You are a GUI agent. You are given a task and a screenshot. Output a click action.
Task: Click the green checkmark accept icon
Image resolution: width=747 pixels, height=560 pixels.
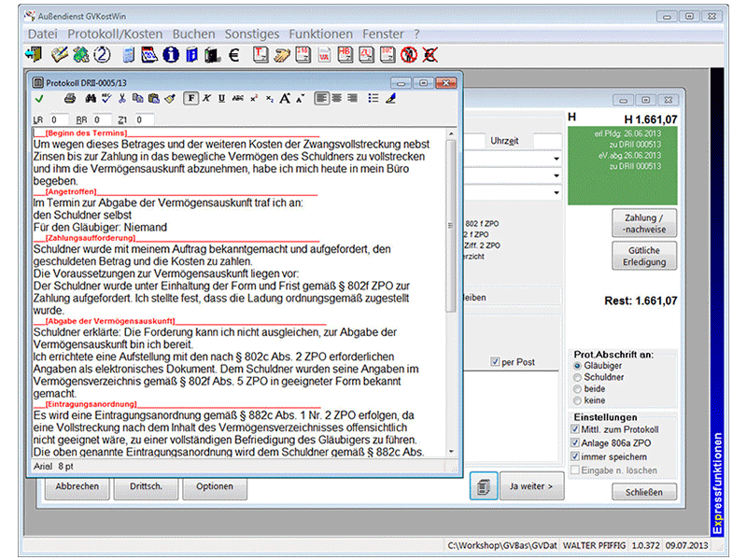pyautogui.click(x=39, y=98)
